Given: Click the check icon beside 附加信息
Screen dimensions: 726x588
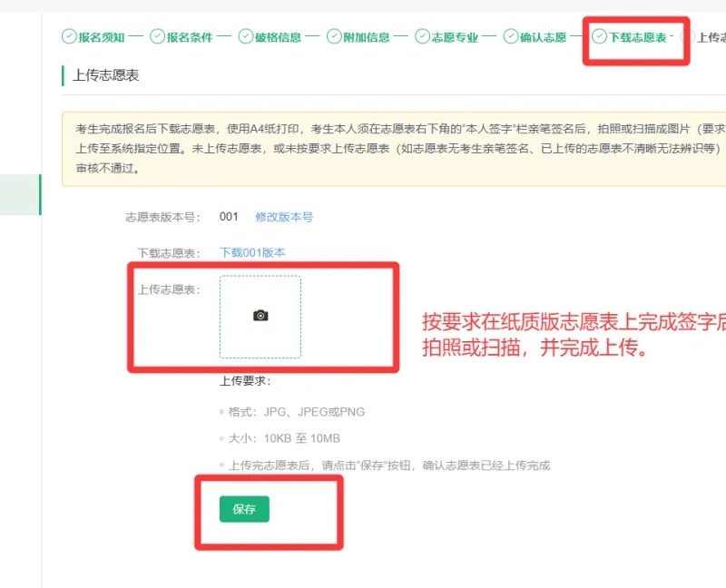Looking at the screenshot, I should (x=336, y=37).
